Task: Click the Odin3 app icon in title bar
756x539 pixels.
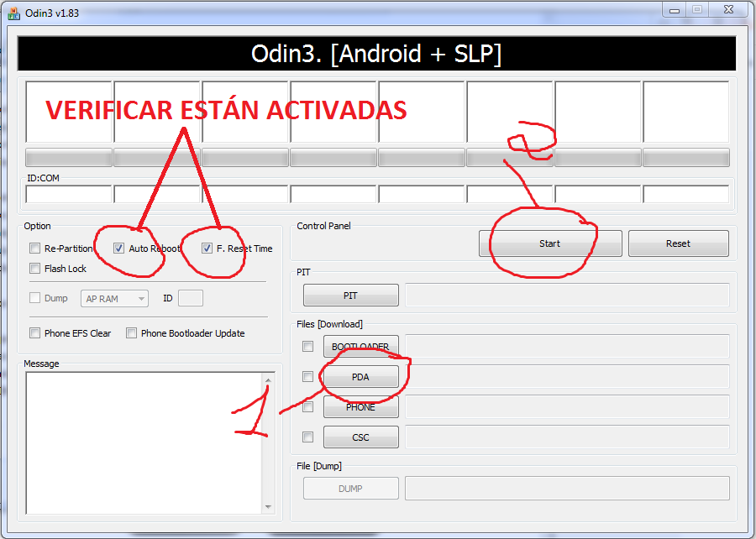Action: click(x=13, y=13)
